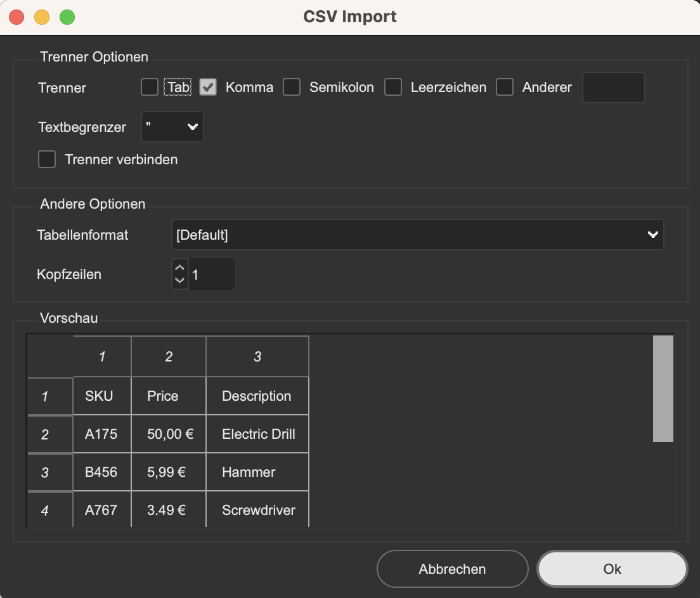
Task: Click the Abbrechen button
Action: [452, 569]
